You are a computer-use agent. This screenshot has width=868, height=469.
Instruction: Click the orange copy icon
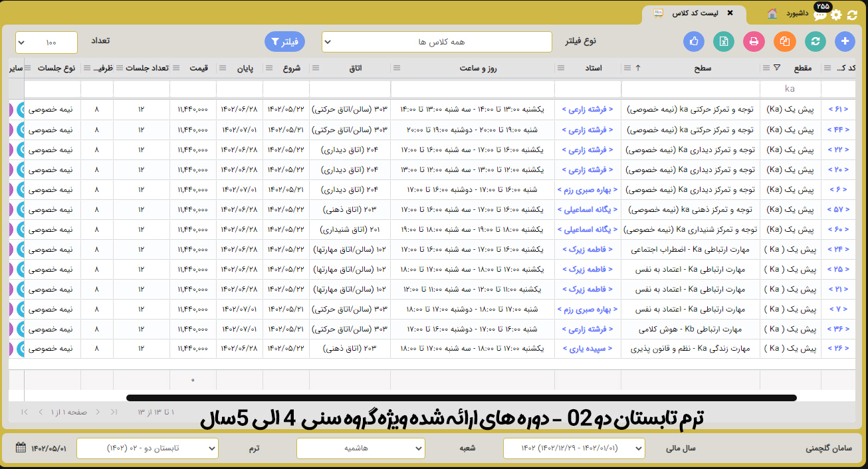(785, 41)
